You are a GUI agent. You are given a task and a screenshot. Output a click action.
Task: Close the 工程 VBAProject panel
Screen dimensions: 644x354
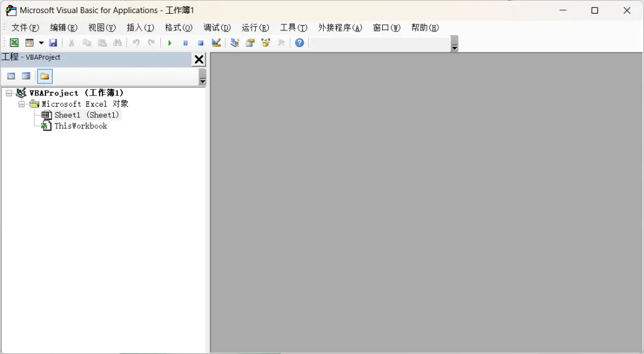click(x=199, y=60)
